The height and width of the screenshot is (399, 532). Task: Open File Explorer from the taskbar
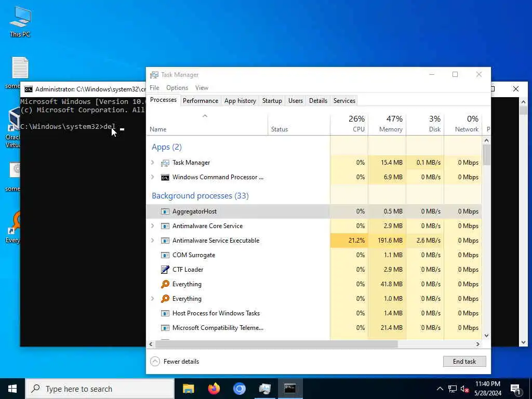coord(188,389)
